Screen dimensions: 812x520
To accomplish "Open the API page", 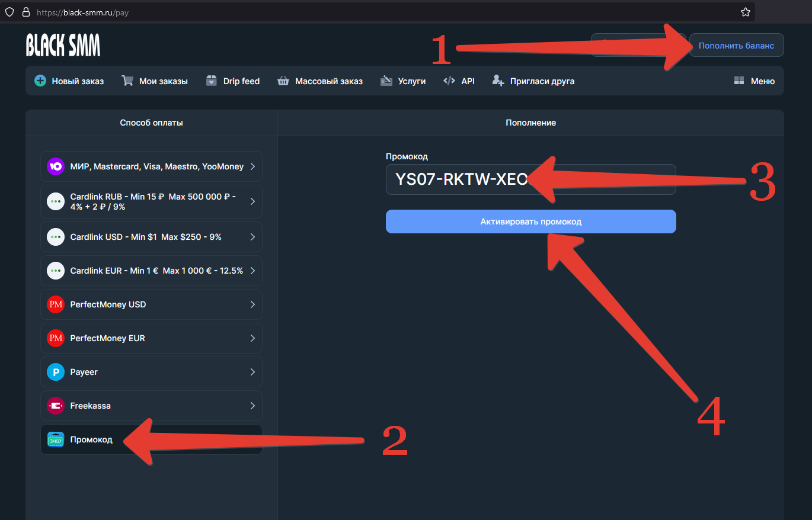I will pos(459,81).
